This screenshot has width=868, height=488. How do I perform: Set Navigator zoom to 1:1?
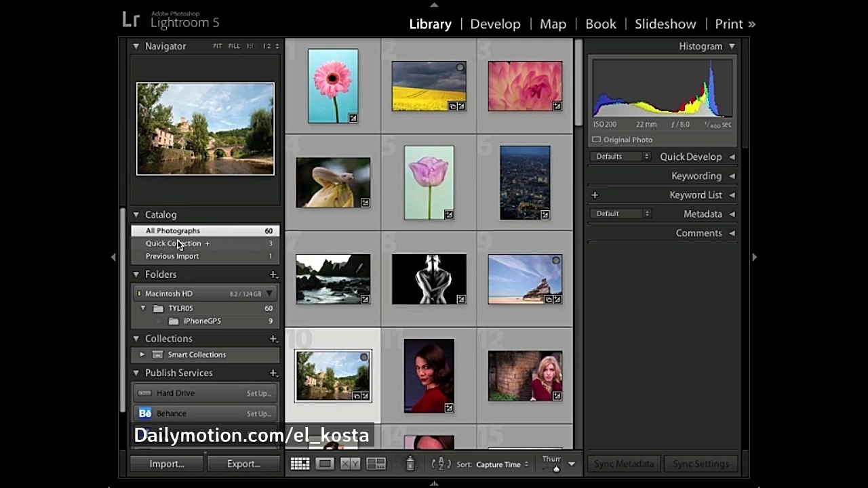(x=250, y=46)
